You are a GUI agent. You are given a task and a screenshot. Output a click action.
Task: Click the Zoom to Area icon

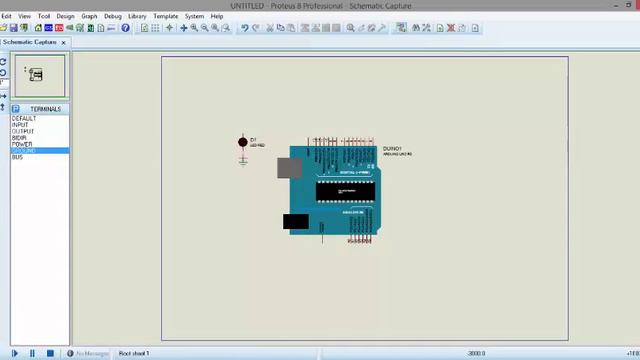[226, 28]
